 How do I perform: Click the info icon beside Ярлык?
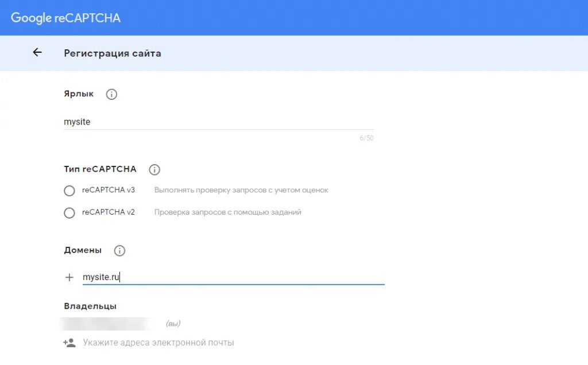111,94
